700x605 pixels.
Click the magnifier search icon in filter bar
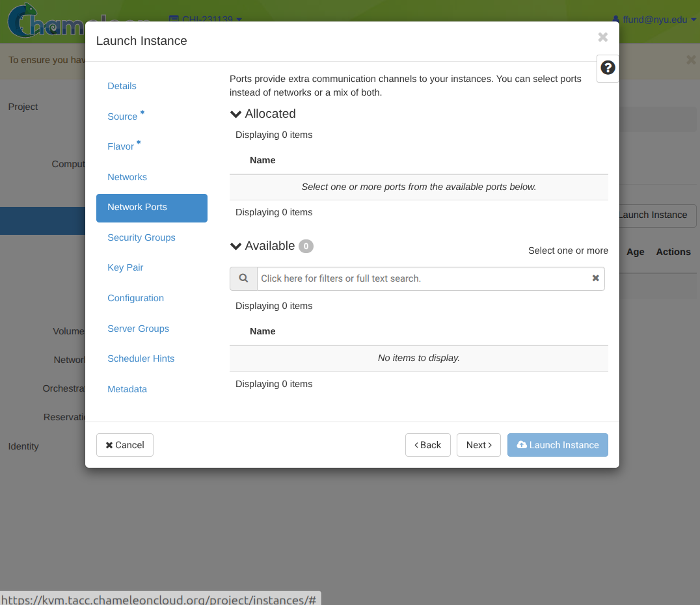pos(243,278)
